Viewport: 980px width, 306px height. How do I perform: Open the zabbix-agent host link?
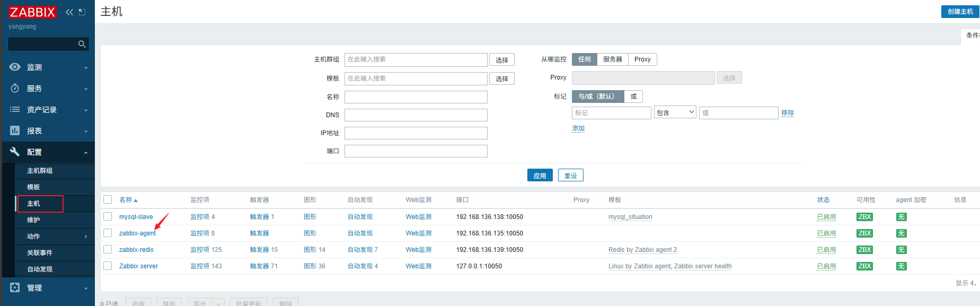(x=137, y=233)
